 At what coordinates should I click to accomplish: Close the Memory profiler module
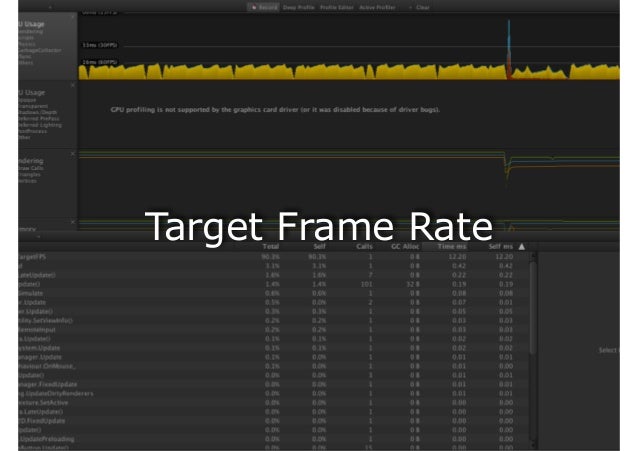coord(73,222)
